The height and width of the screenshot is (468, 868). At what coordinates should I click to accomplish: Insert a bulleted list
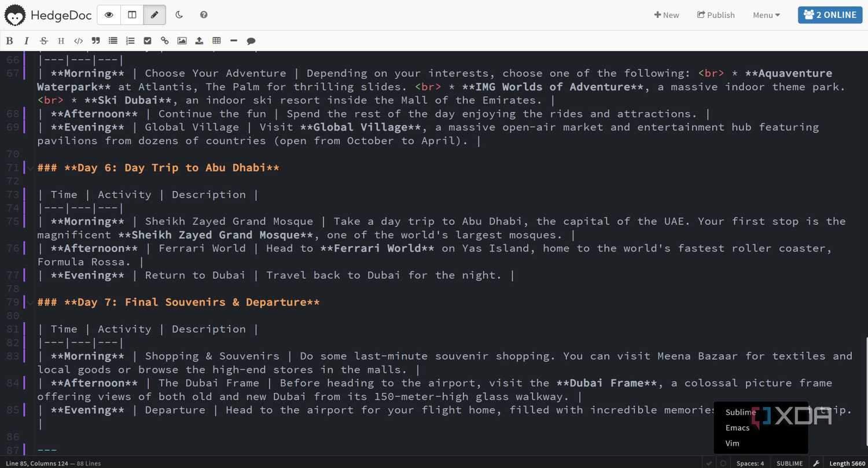[x=113, y=40]
